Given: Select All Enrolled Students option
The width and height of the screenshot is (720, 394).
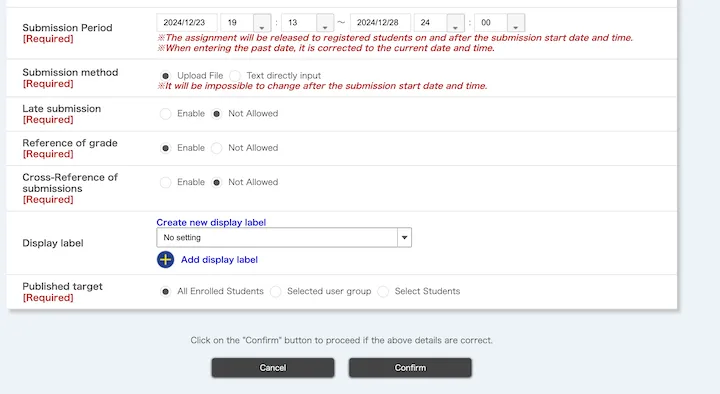Looking at the screenshot, I should point(165,292).
